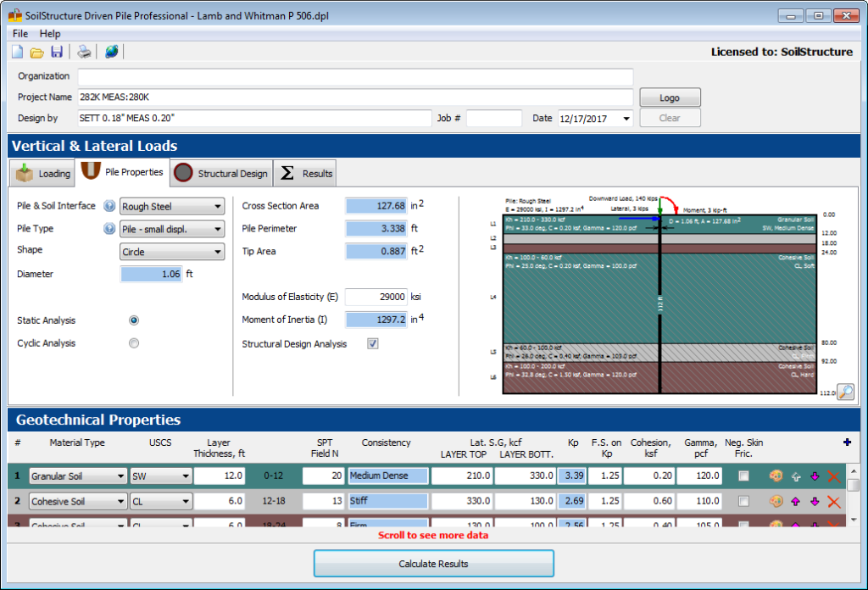Open the Help menu
868x590 pixels.
[x=50, y=34]
